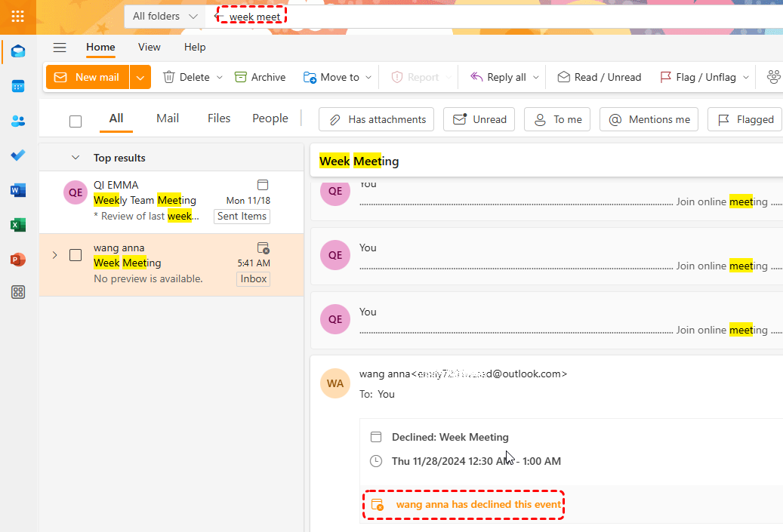Launch Excel from the left sidebar

18,225
